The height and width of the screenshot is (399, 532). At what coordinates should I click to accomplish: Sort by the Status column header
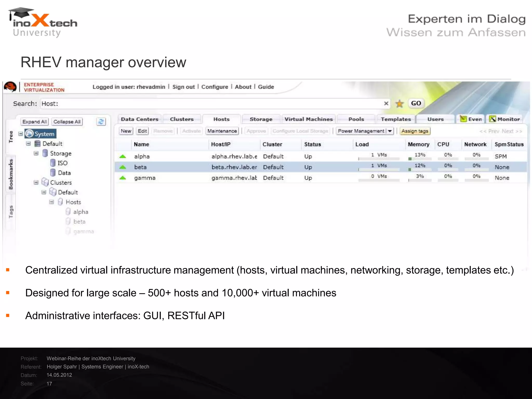point(312,144)
